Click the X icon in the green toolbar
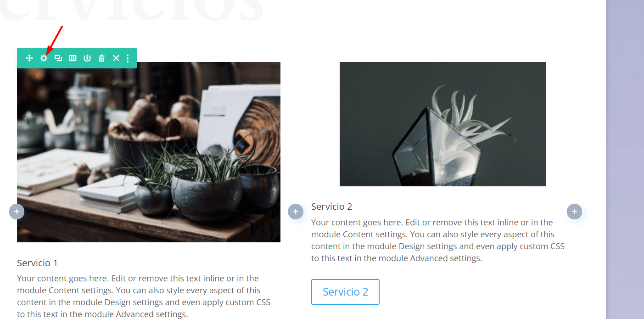Screen dimensions: 644x319 pos(116,58)
